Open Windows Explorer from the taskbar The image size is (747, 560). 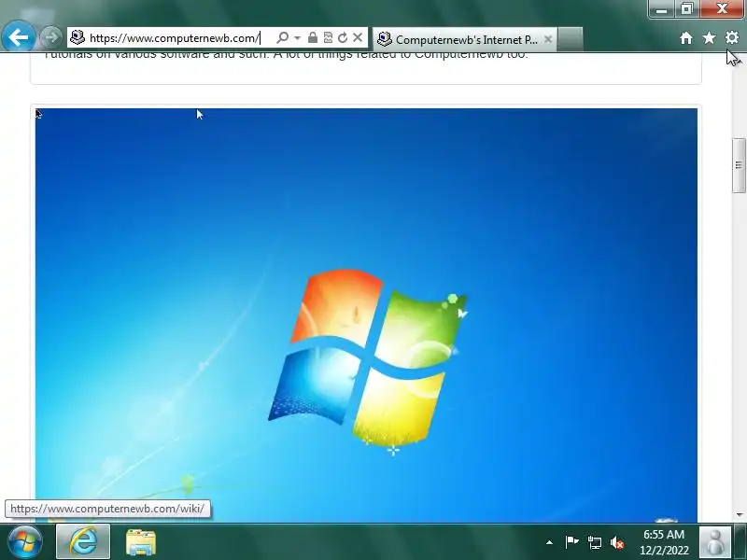141,542
